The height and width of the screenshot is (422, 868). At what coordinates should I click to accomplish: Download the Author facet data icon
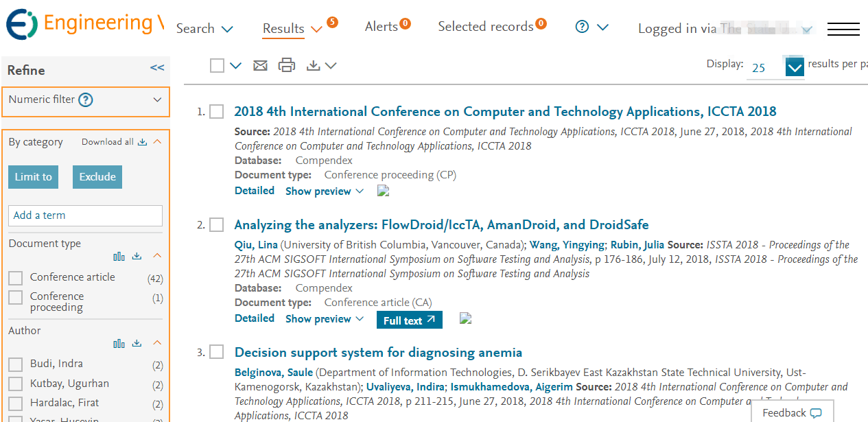point(137,343)
